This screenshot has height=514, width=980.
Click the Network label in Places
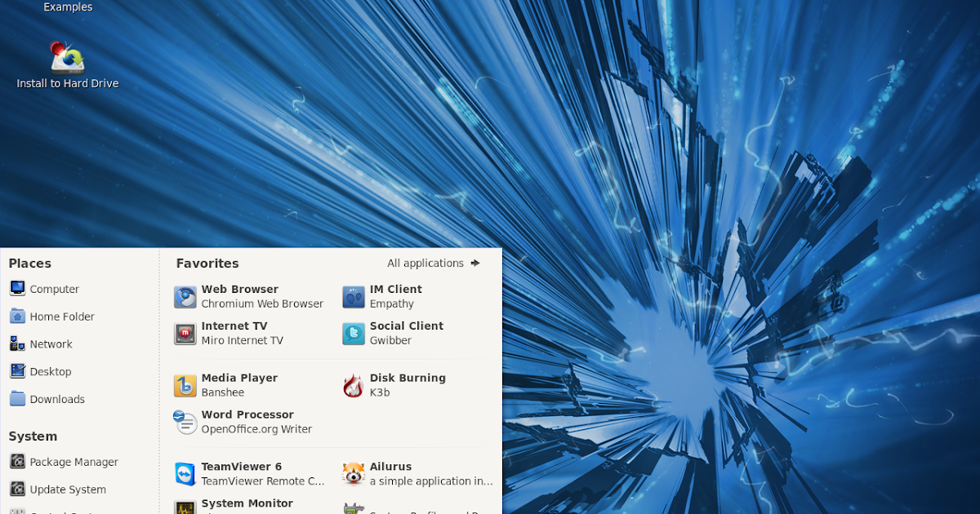tap(51, 344)
